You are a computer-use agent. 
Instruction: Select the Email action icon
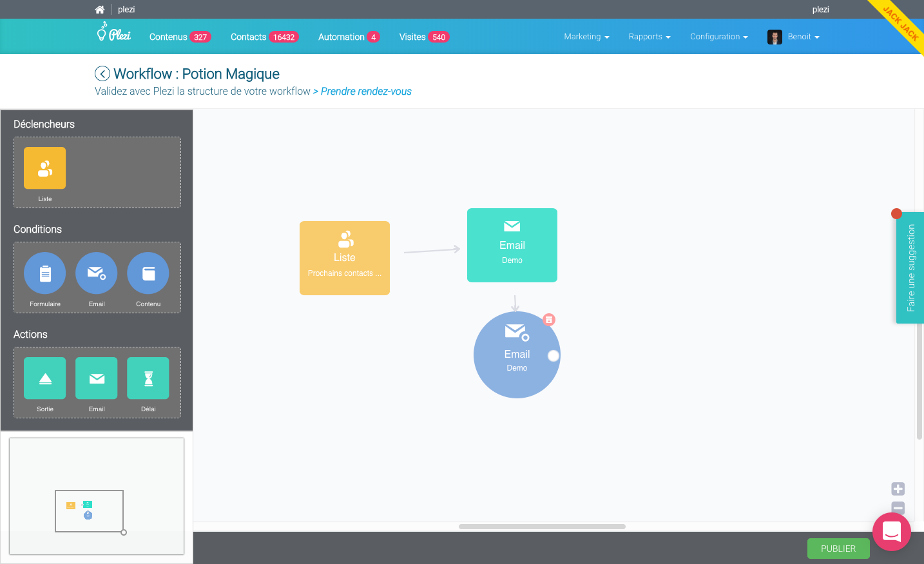tap(97, 378)
